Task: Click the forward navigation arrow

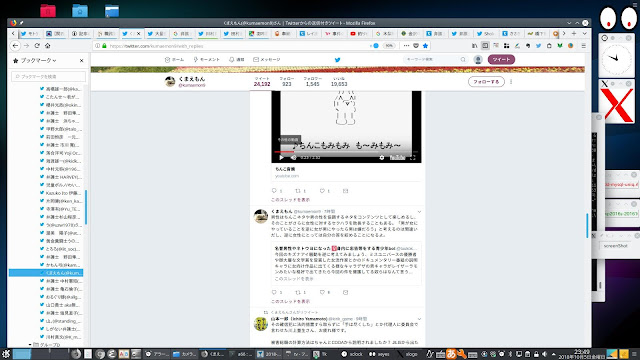Action: pos(27,46)
